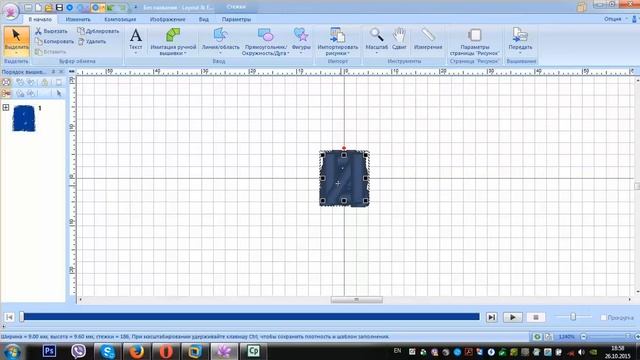Switch to the Композиция ribbon tab

tap(120, 19)
